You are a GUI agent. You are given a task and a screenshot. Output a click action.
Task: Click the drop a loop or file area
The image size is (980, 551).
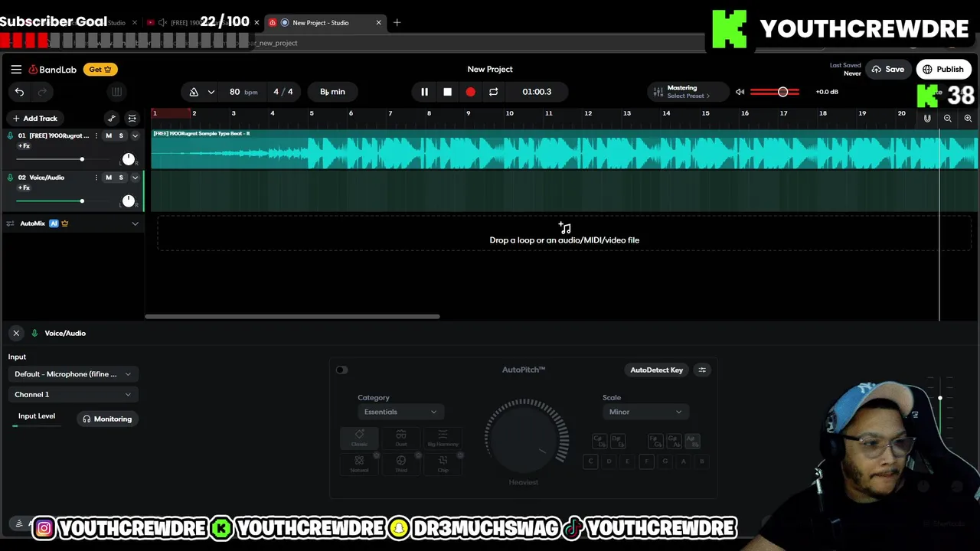click(564, 233)
